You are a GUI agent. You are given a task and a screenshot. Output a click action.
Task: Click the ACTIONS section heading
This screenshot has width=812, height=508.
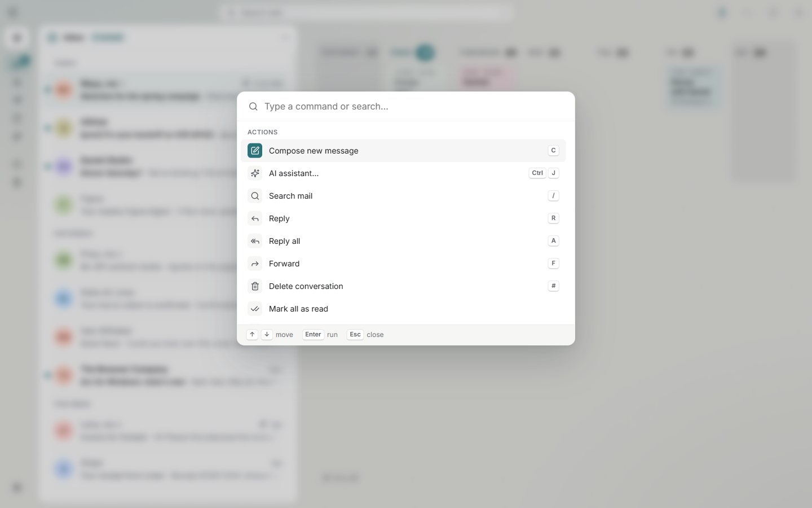tap(263, 132)
